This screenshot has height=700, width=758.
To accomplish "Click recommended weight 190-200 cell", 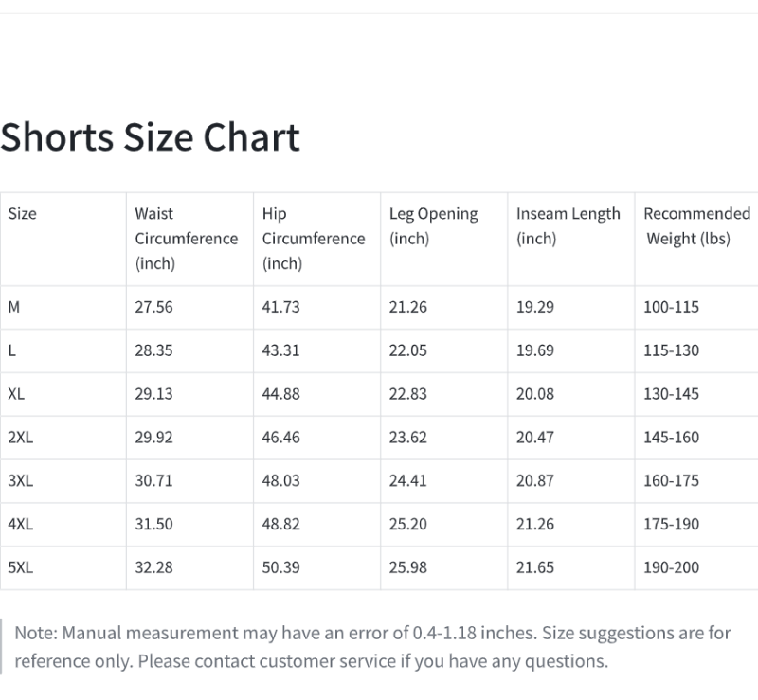I will pos(671,567).
